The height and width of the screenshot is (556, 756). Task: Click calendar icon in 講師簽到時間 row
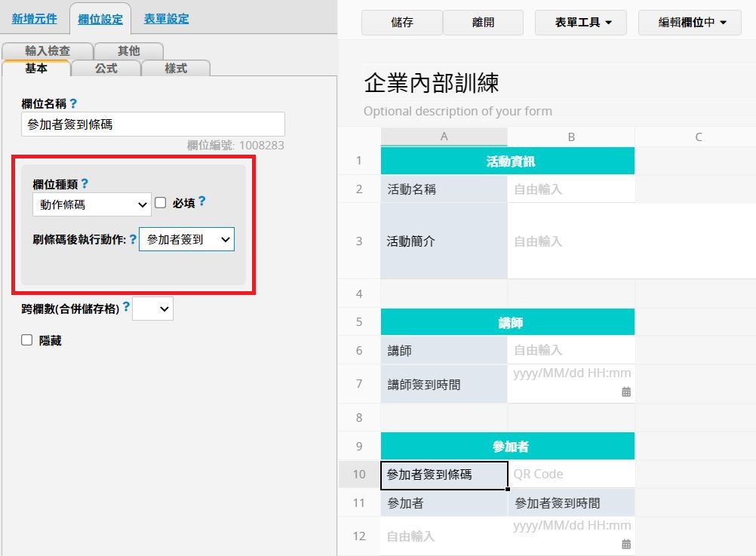625,392
